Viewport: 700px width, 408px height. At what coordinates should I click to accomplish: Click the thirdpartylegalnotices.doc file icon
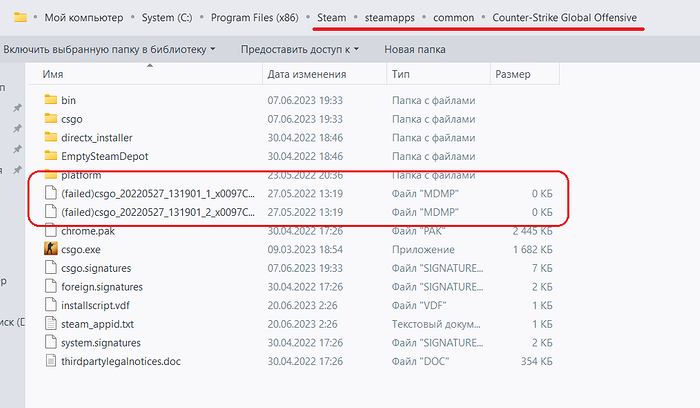point(51,361)
